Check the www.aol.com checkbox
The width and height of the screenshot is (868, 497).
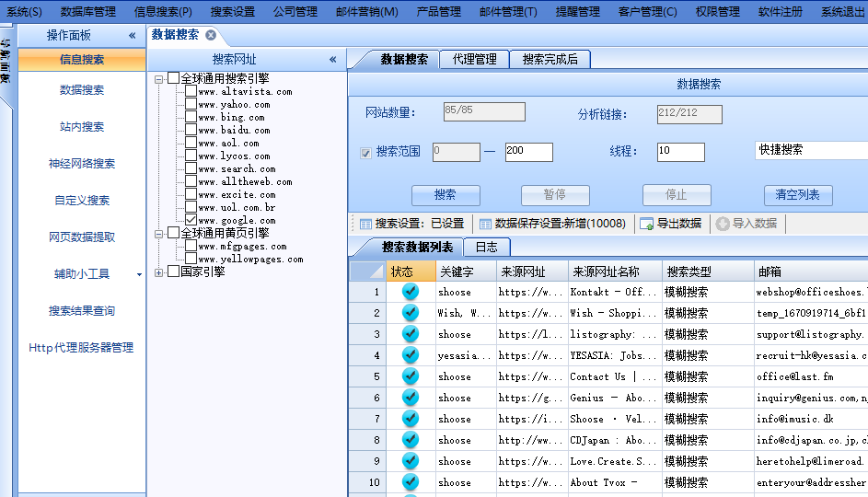coord(191,143)
